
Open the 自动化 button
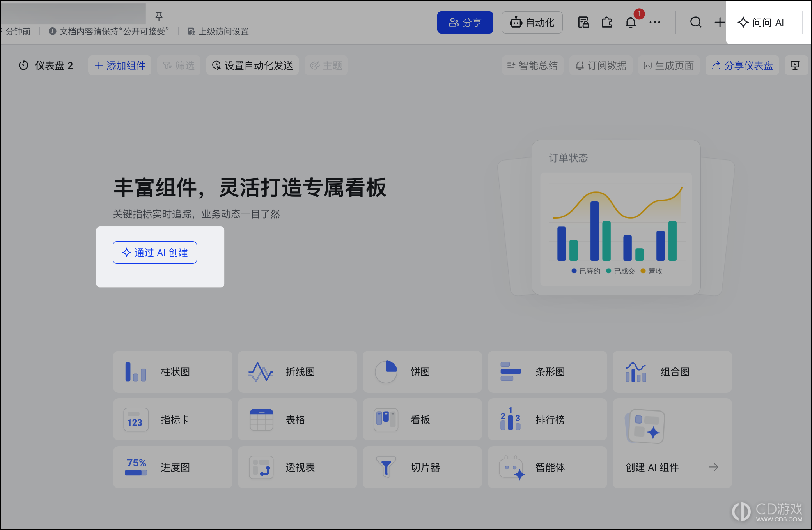click(x=532, y=23)
